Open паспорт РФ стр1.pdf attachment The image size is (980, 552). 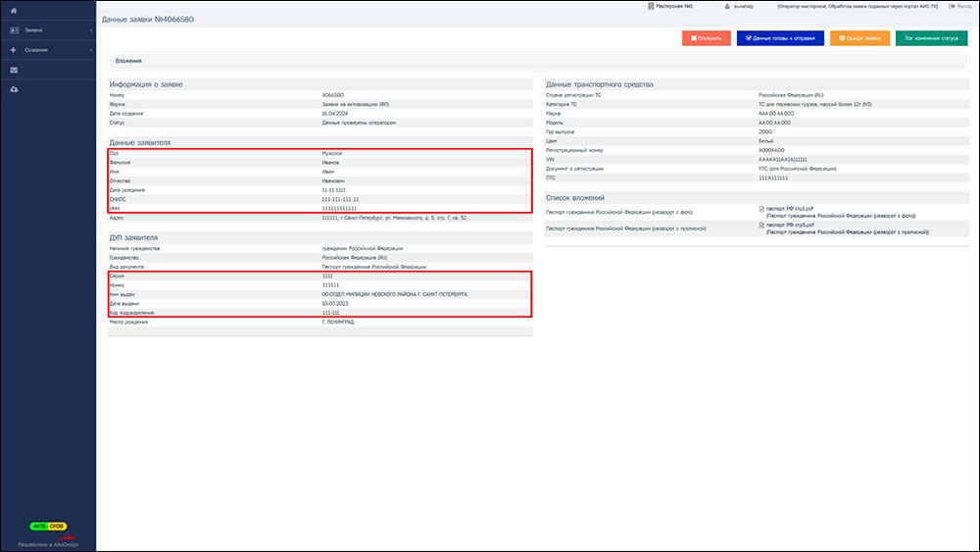tap(789, 209)
